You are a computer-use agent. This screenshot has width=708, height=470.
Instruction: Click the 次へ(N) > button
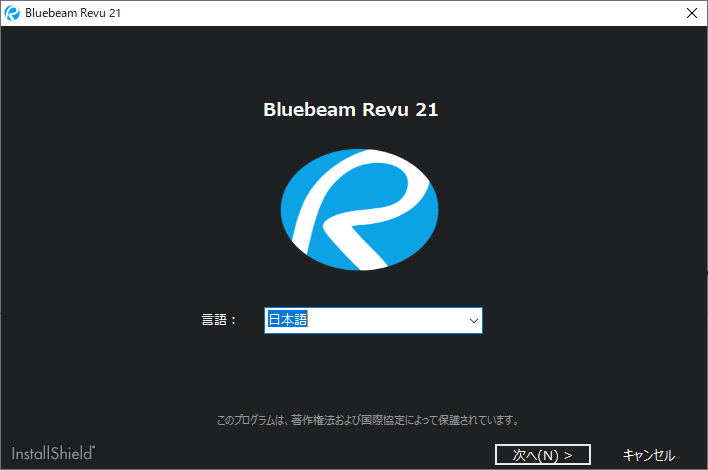pos(542,455)
